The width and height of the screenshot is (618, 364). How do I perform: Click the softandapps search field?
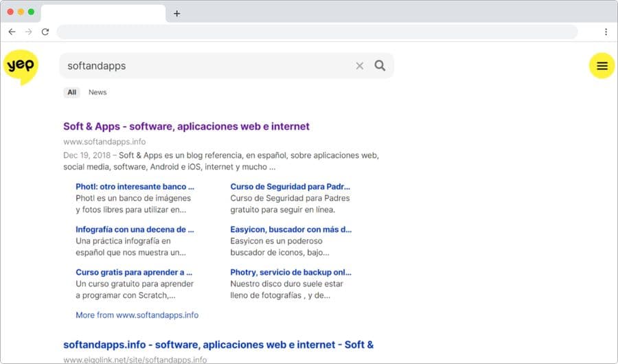(227, 66)
